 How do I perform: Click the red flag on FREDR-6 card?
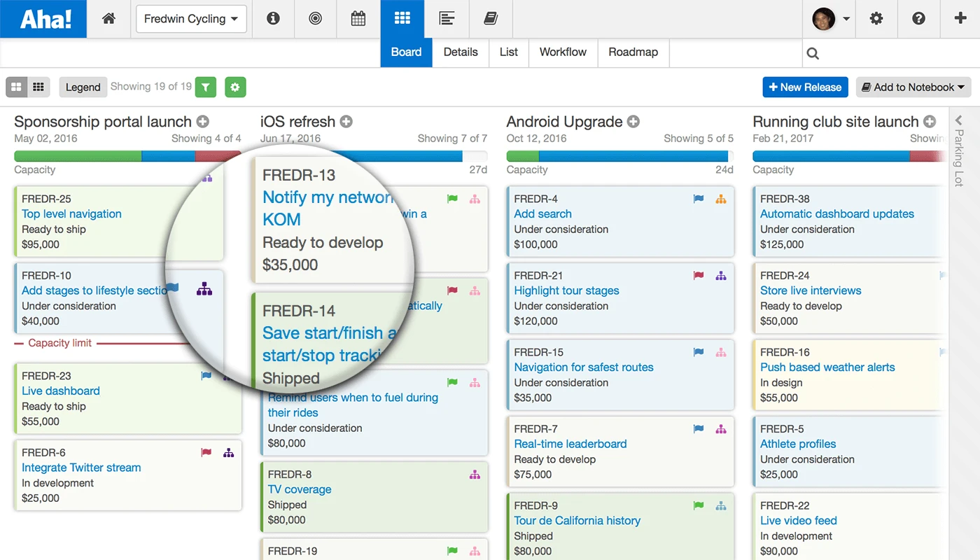click(206, 453)
